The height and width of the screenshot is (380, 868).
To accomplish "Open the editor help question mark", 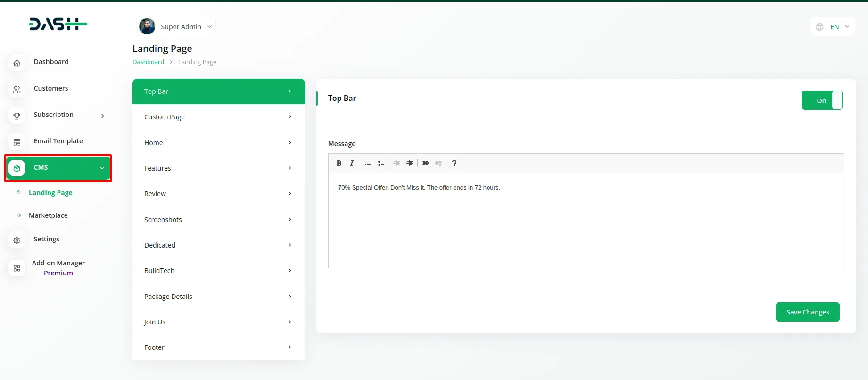I will point(454,163).
